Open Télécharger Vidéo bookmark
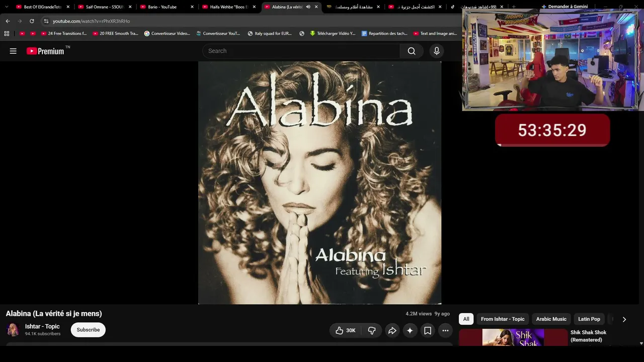The height and width of the screenshot is (362, 644). (x=333, y=34)
